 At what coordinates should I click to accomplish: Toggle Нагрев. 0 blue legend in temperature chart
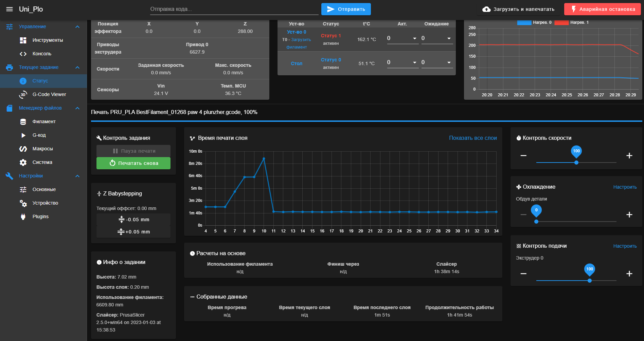point(534,22)
